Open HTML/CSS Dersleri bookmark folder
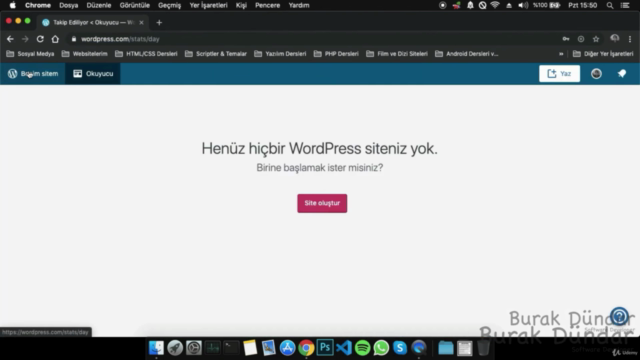 coord(146,53)
